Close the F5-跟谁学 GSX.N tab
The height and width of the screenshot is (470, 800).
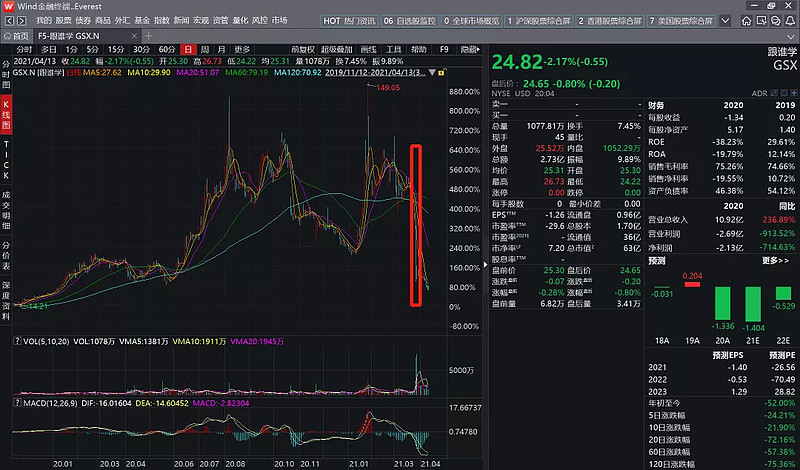click(134, 36)
